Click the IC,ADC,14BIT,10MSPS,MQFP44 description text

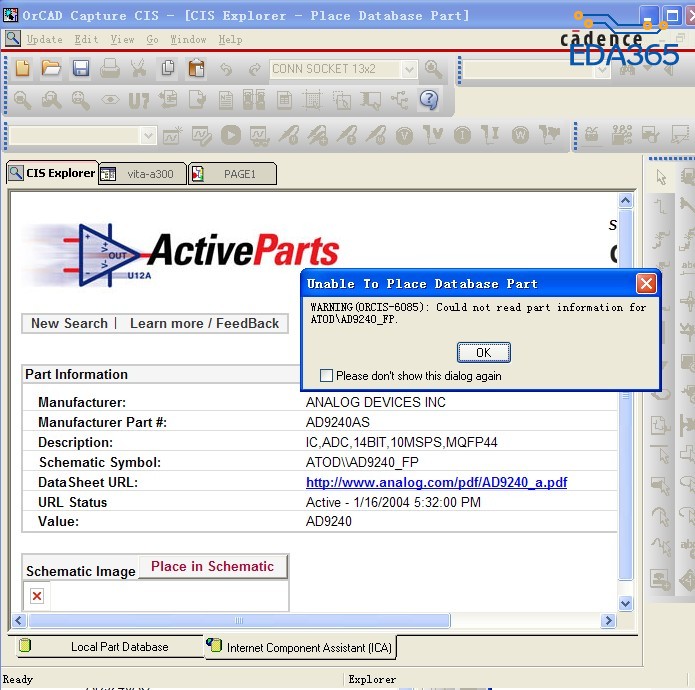tap(401, 442)
